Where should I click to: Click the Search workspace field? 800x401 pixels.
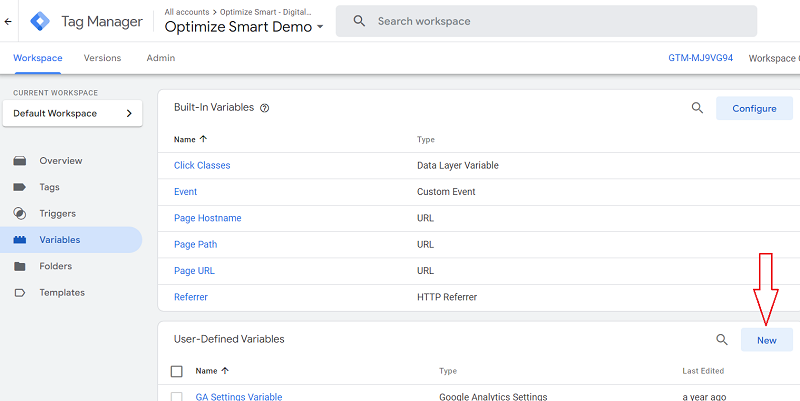(546, 21)
